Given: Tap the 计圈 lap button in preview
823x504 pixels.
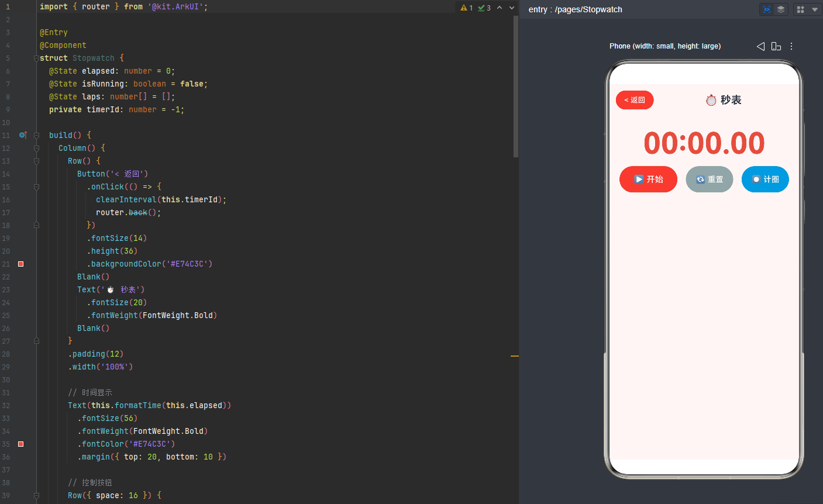Looking at the screenshot, I should (765, 179).
